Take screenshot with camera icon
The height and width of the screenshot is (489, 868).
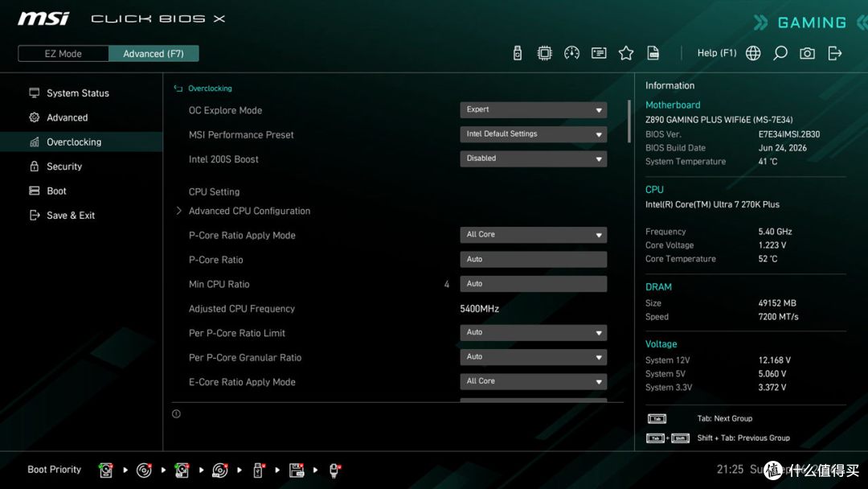click(x=807, y=53)
